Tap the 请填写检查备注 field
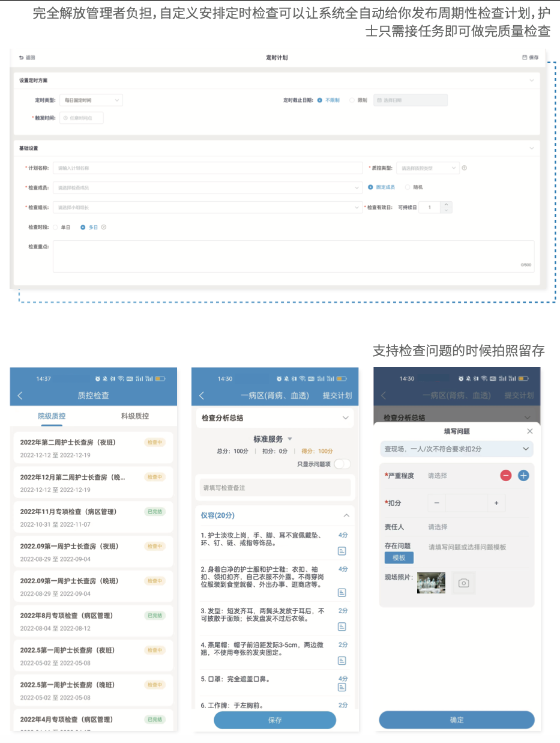 (x=275, y=488)
